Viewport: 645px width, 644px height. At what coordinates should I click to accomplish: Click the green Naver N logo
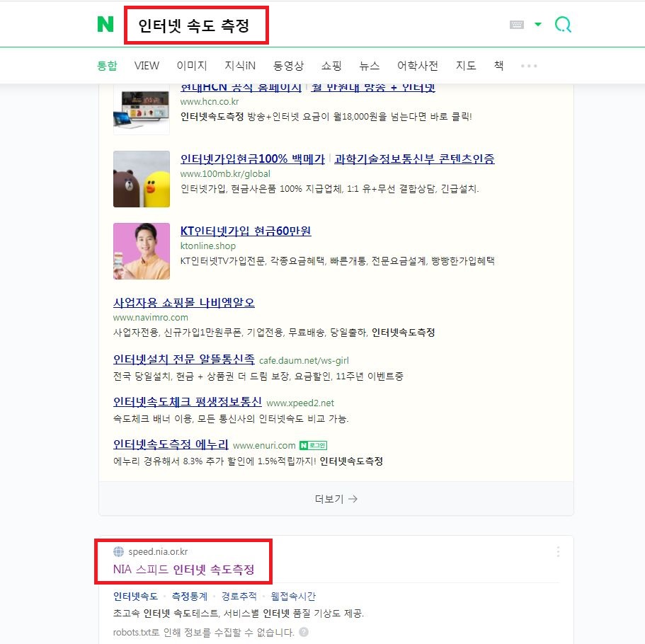[105, 24]
